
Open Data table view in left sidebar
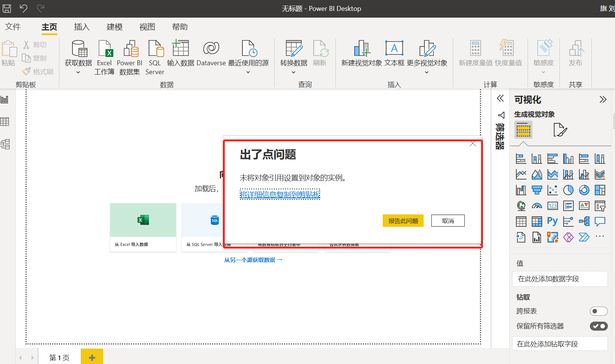click(5, 121)
